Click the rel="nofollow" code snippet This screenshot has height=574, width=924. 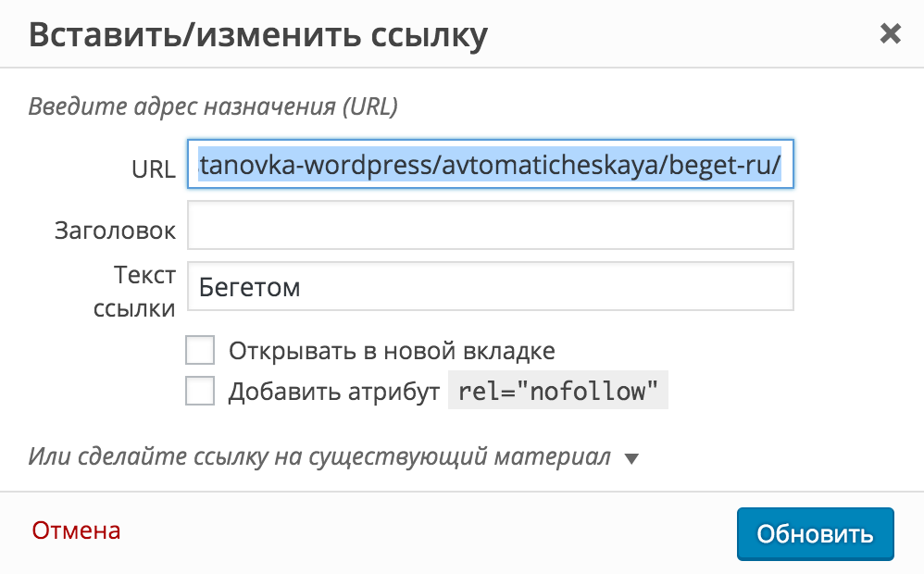point(558,390)
